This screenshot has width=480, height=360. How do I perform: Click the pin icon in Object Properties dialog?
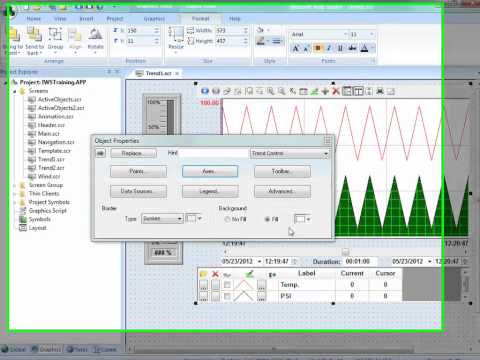[x=100, y=153]
